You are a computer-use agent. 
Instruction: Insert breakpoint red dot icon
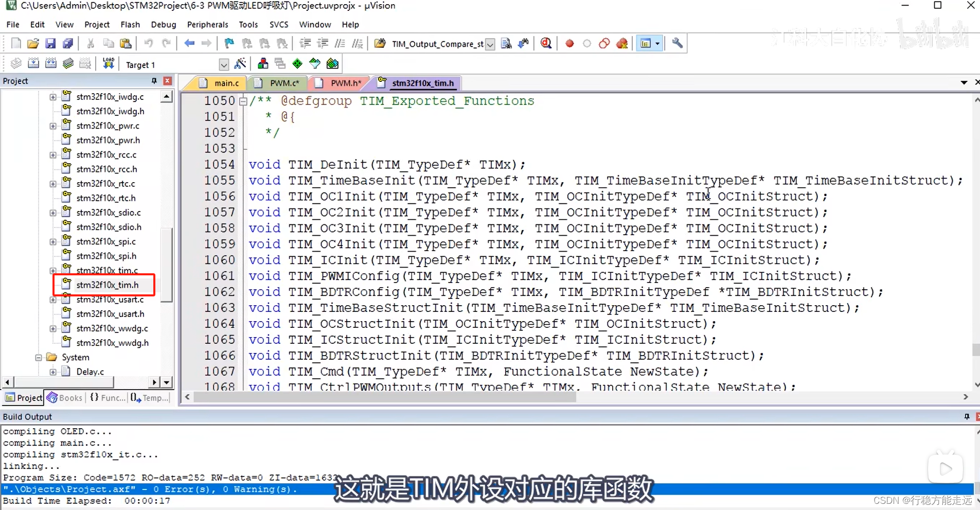(x=569, y=43)
